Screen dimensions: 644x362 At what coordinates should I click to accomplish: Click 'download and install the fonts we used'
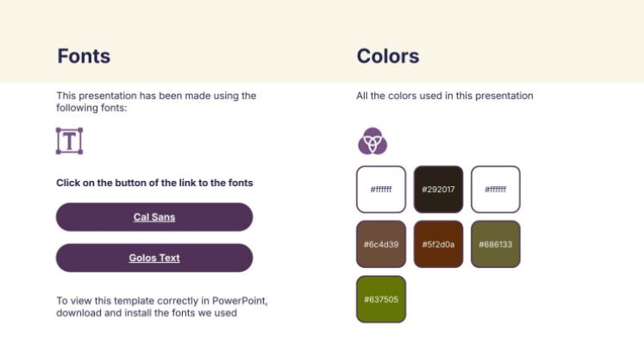(x=147, y=313)
